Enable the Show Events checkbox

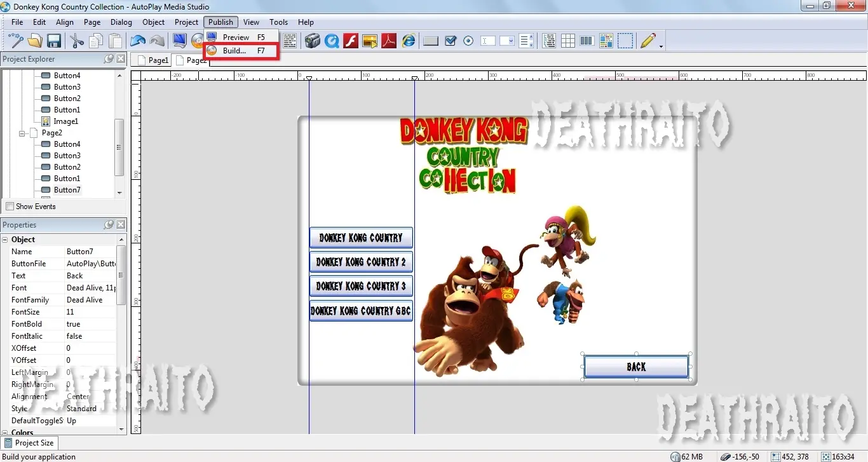(10, 207)
